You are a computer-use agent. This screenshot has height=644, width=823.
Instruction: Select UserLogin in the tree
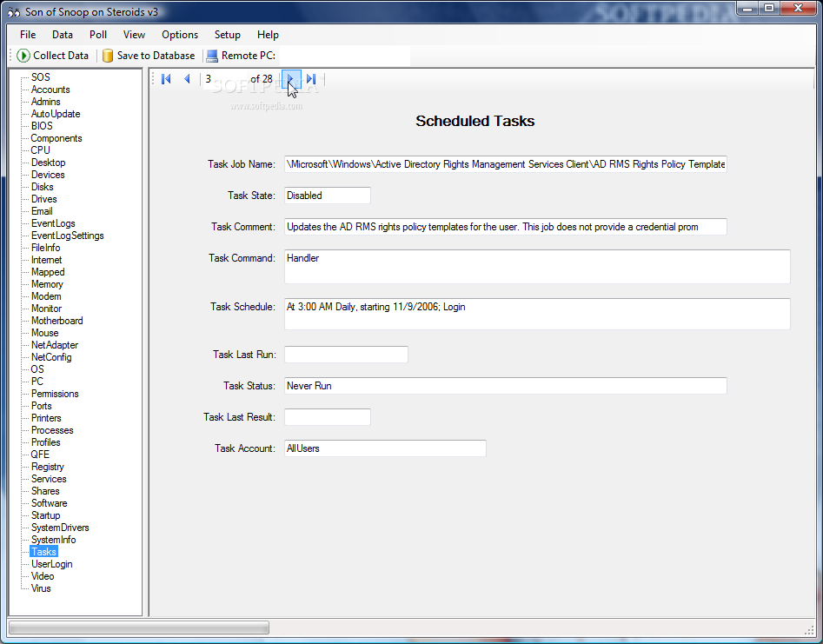click(x=52, y=564)
